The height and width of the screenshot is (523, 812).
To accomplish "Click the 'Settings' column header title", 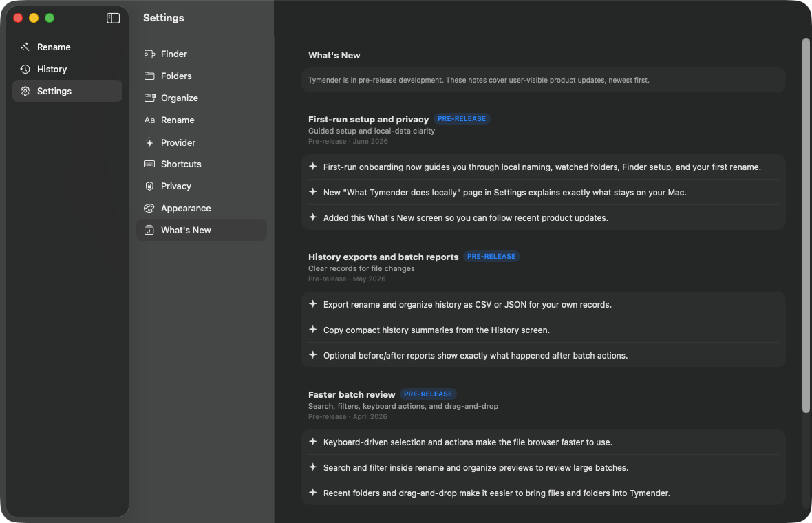I will click(164, 18).
